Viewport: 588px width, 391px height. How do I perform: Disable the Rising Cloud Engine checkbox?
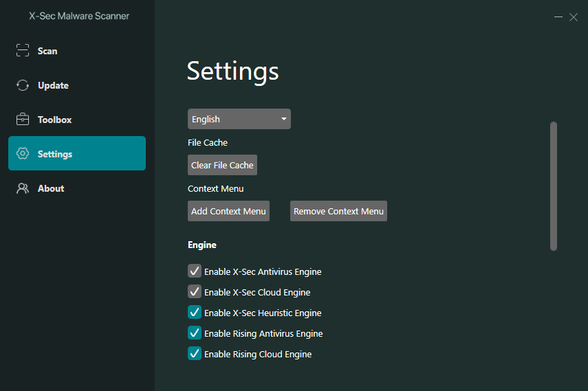tap(195, 354)
